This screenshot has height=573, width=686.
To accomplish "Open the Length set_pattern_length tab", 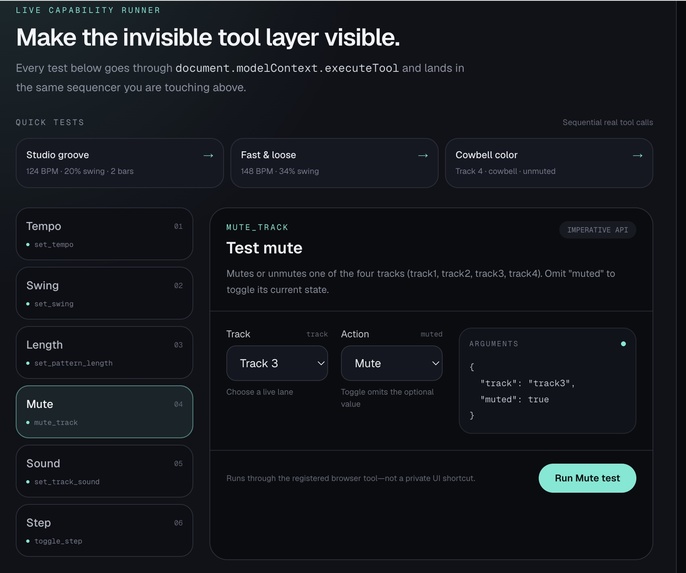I will point(104,353).
